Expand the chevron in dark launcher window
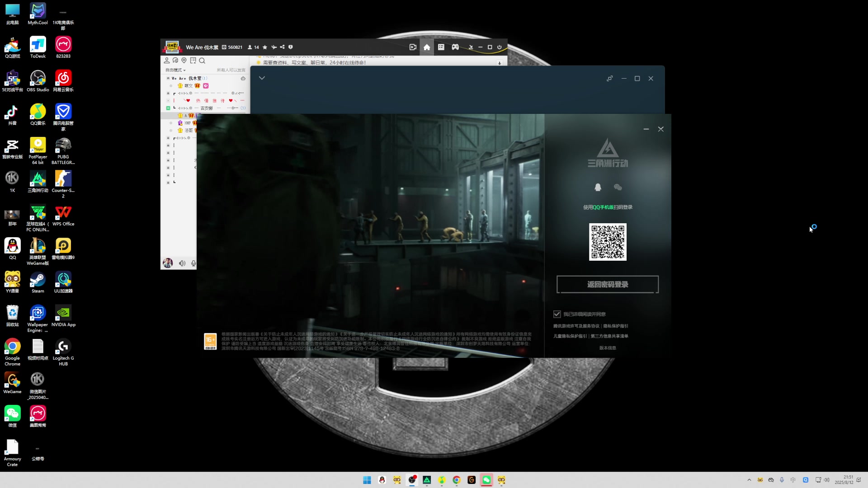868x488 pixels. click(x=262, y=78)
